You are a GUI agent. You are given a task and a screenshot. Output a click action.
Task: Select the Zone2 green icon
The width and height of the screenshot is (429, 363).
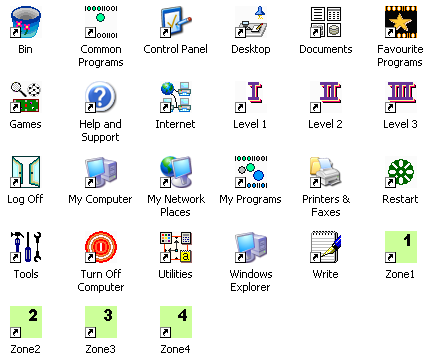(26, 322)
